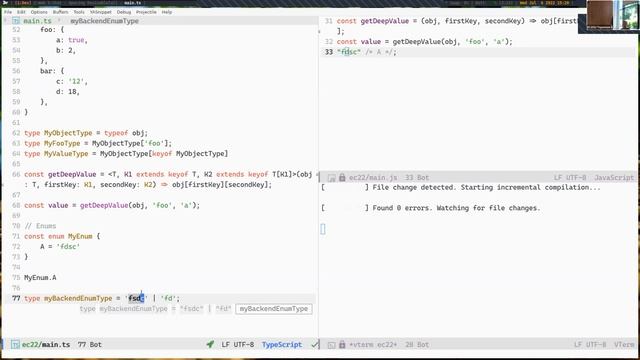This screenshot has width=640, height=360.
Task: Click "A = 'fdsc'" on line 72
Action: click(60, 247)
